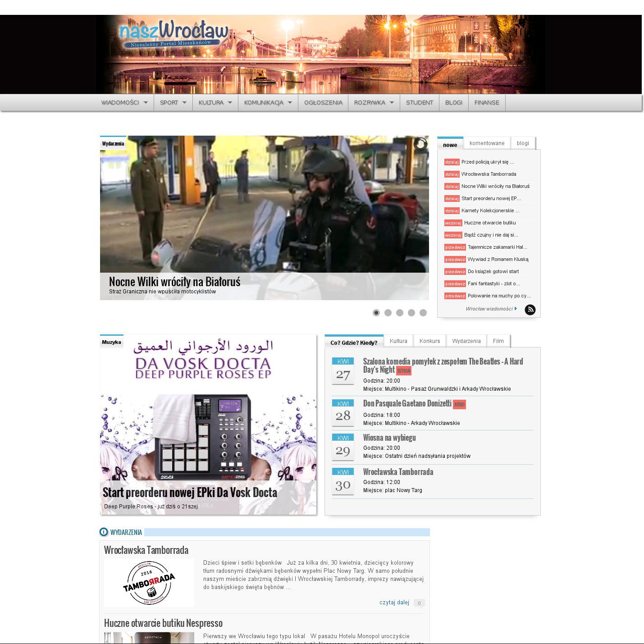The image size is (644, 644).
Task: Open the 'Nocne Wilki wróciły na Białoruś' headline
Action: click(174, 282)
